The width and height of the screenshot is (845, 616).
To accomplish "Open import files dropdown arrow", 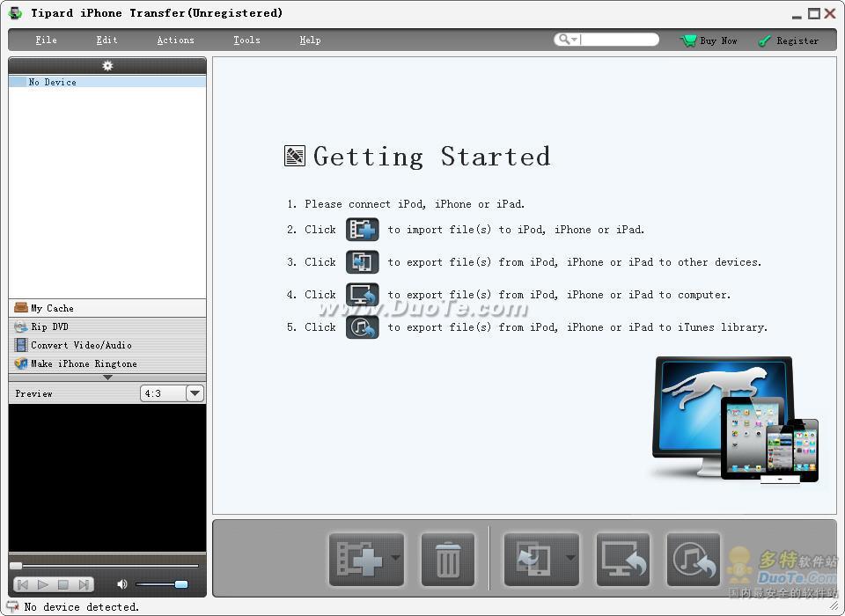I will click(396, 558).
